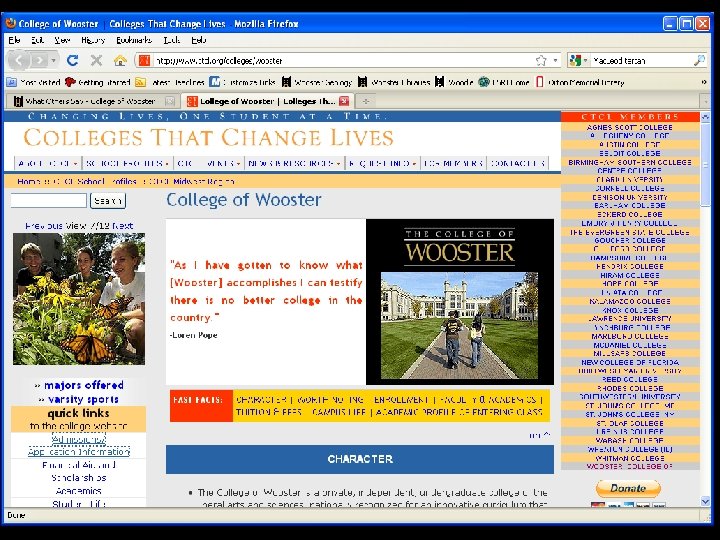Open the Most Visited bookmarks folder
Screen dimensions: 720x540
[x=34, y=82]
